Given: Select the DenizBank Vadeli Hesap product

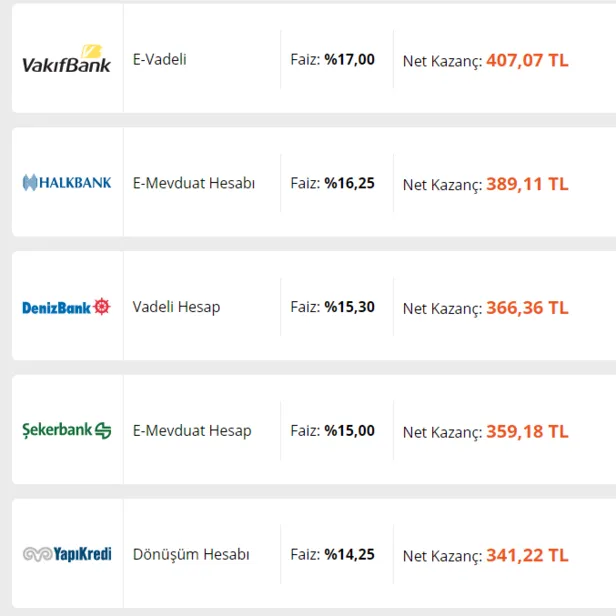Looking at the screenshot, I should tap(176, 307).
